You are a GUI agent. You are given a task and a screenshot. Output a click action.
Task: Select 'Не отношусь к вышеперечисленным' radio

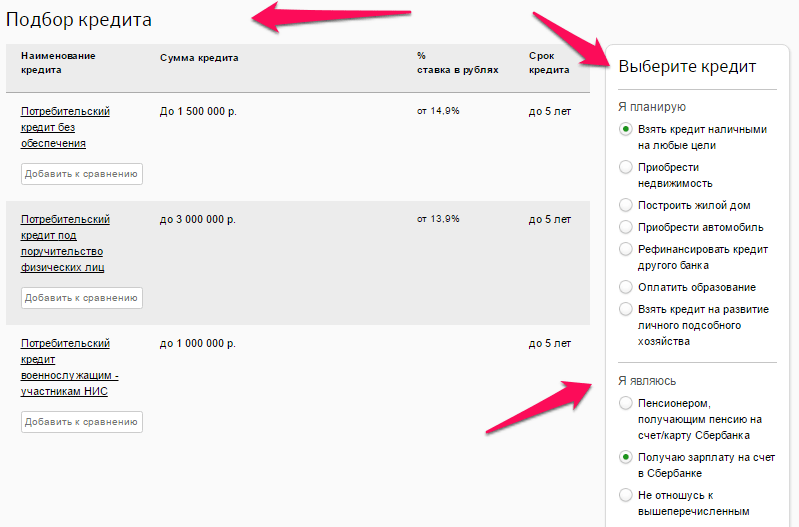[626, 494]
